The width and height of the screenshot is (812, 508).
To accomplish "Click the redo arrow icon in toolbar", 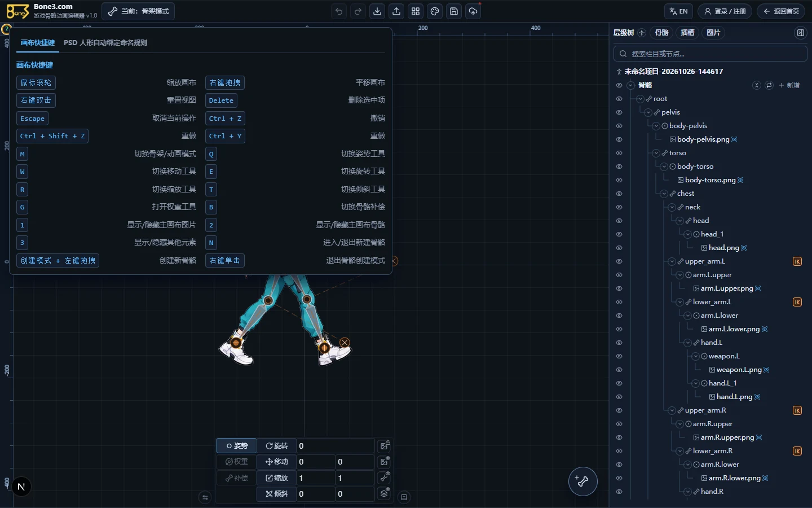I will coord(358,11).
